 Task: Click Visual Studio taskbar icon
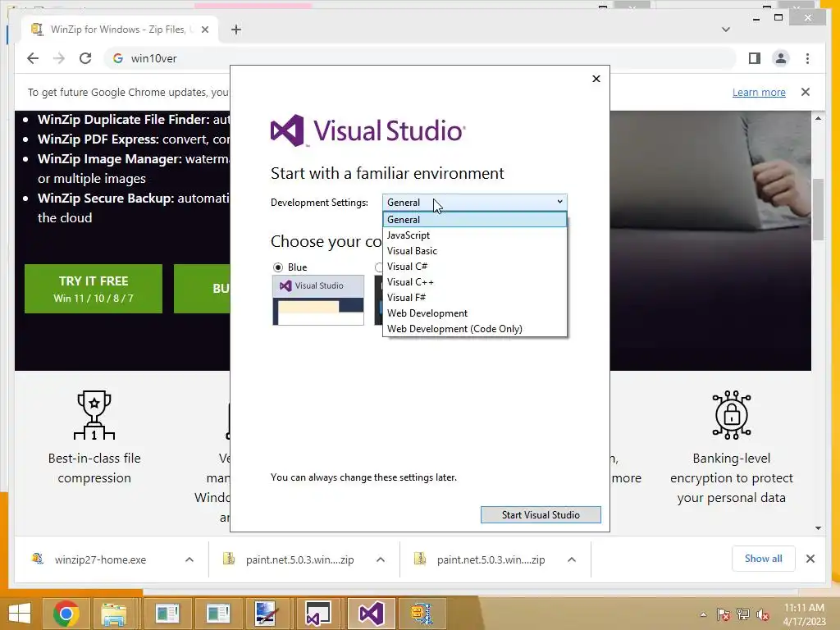click(x=371, y=614)
